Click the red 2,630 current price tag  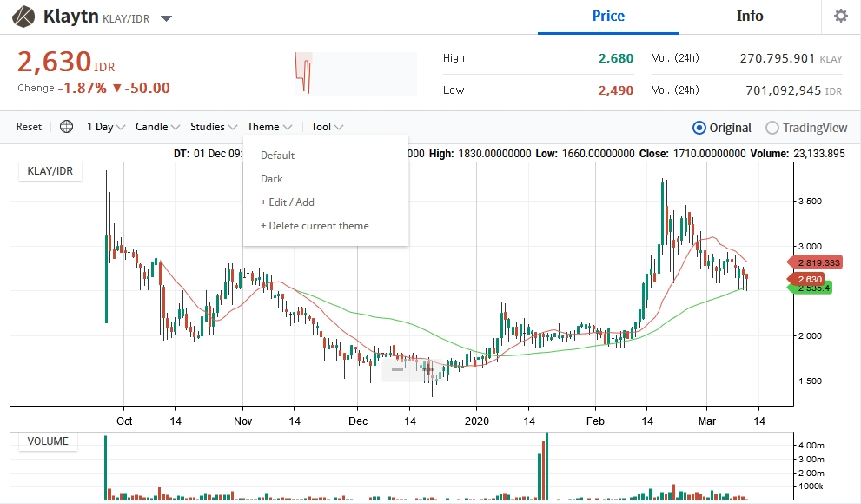[x=806, y=280]
